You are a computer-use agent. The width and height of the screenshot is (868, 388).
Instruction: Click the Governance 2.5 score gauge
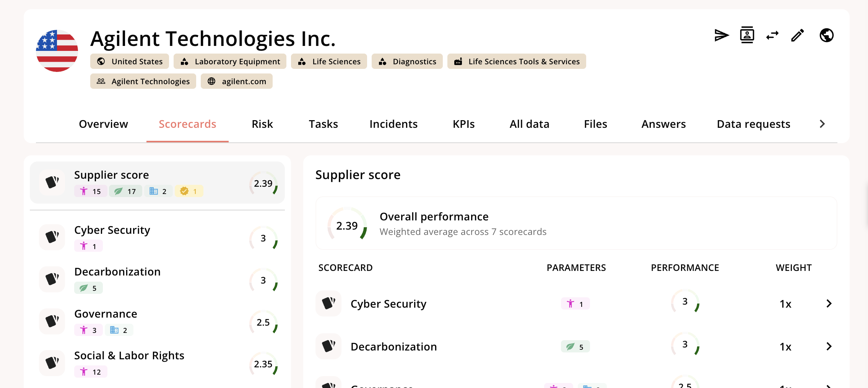coord(263,322)
